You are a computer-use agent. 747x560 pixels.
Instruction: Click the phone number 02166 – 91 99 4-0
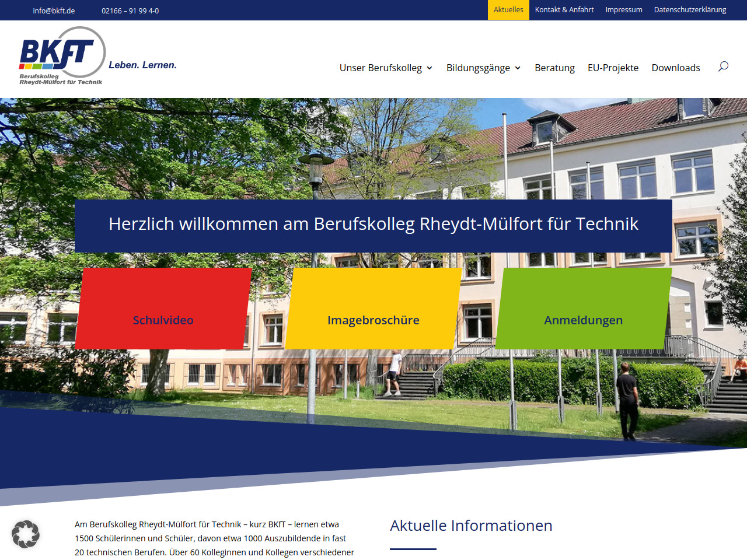pos(130,10)
